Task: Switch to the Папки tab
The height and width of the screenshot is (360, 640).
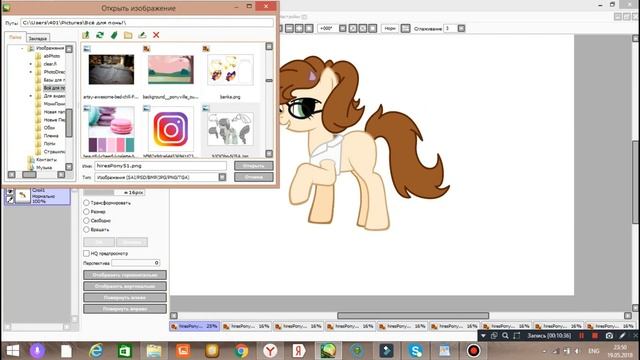Action: [x=16, y=37]
